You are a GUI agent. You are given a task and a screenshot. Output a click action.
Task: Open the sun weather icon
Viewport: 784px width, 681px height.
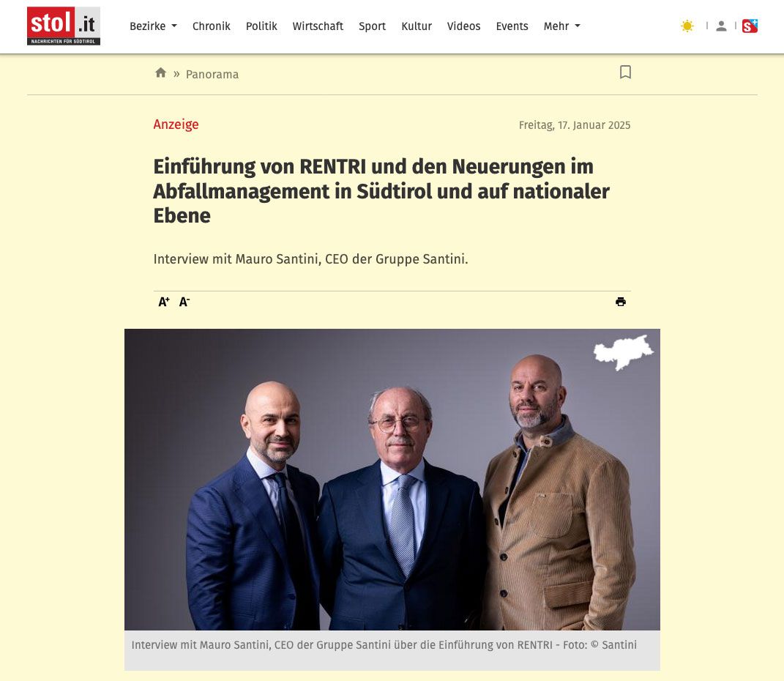click(x=687, y=26)
